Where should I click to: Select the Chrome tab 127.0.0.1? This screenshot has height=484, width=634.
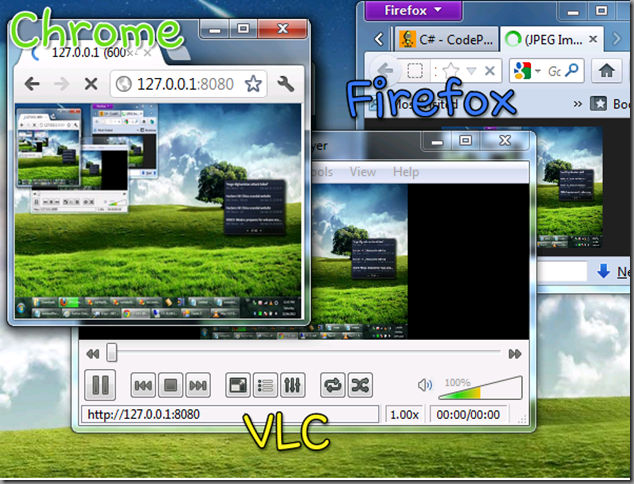tap(89, 53)
